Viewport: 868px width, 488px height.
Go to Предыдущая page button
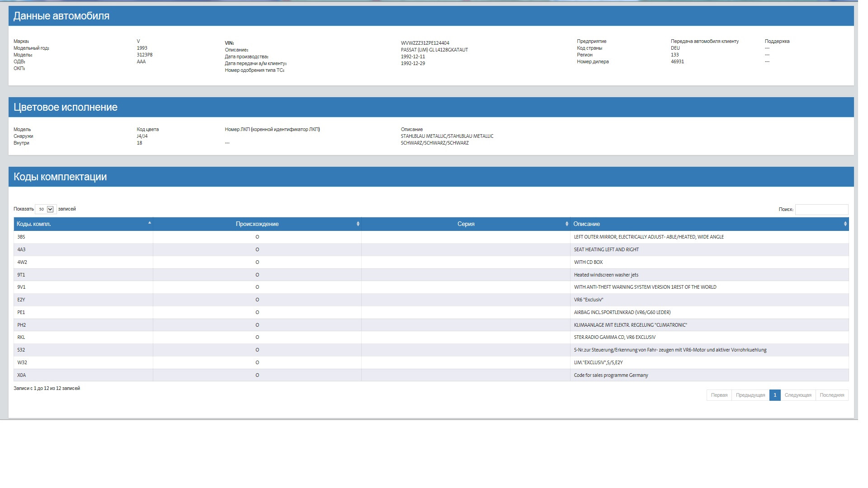[x=750, y=395]
